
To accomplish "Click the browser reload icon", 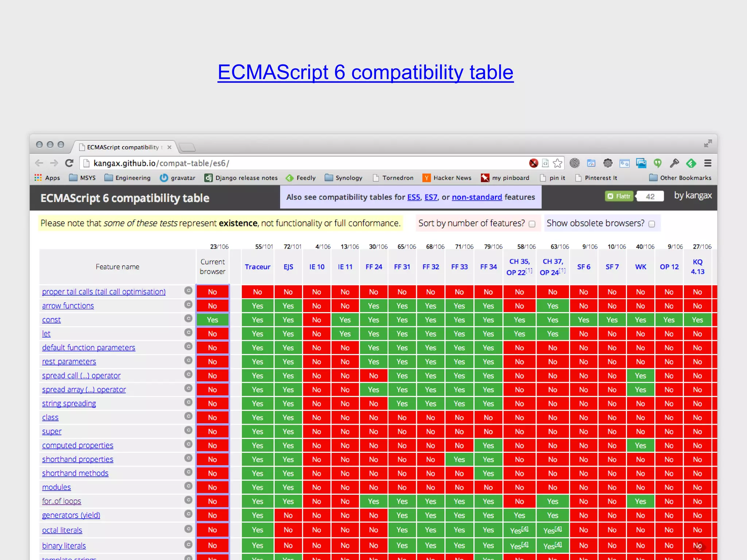I will click(69, 163).
